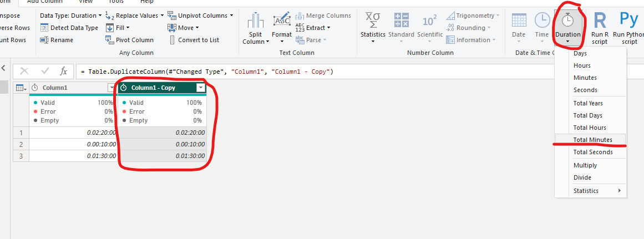Click the Date column tool
The height and width of the screenshot is (239, 644).
click(x=519, y=27)
